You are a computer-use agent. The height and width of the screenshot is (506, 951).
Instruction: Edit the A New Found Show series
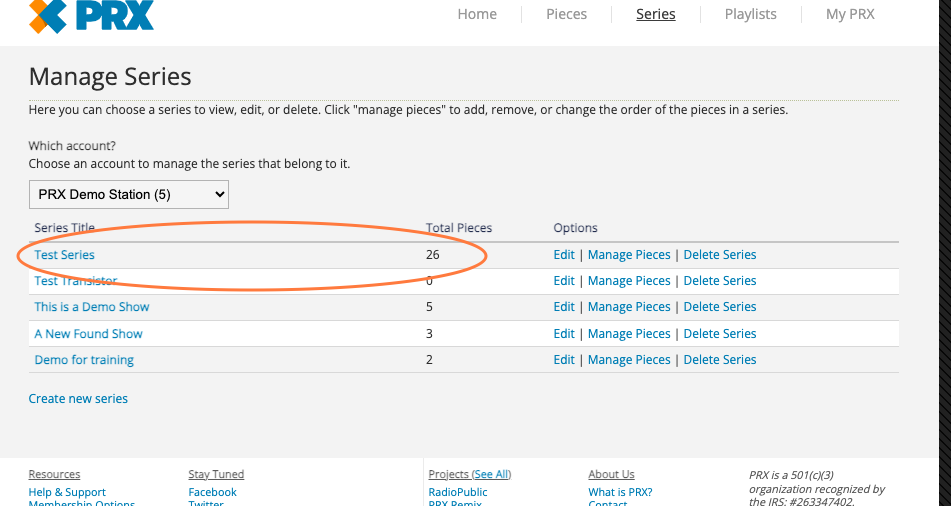pyautogui.click(x=563, y=334)
